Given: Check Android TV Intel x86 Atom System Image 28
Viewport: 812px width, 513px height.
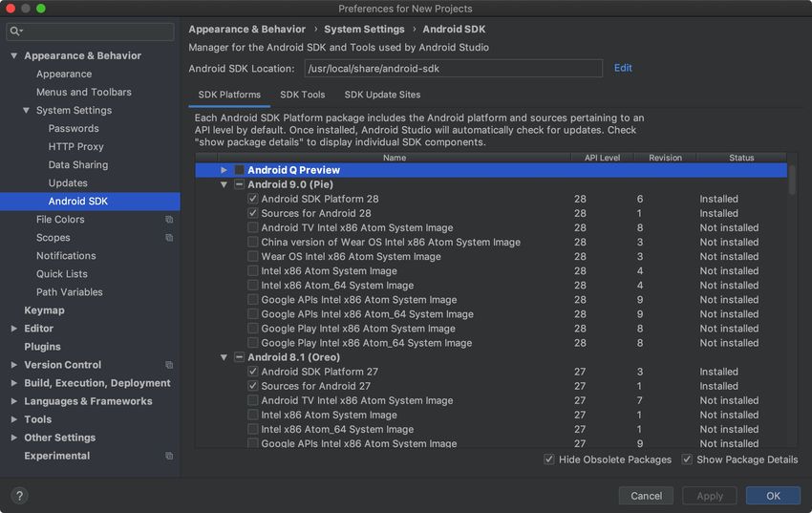Looking at the screenshot, I should point(252,227).
